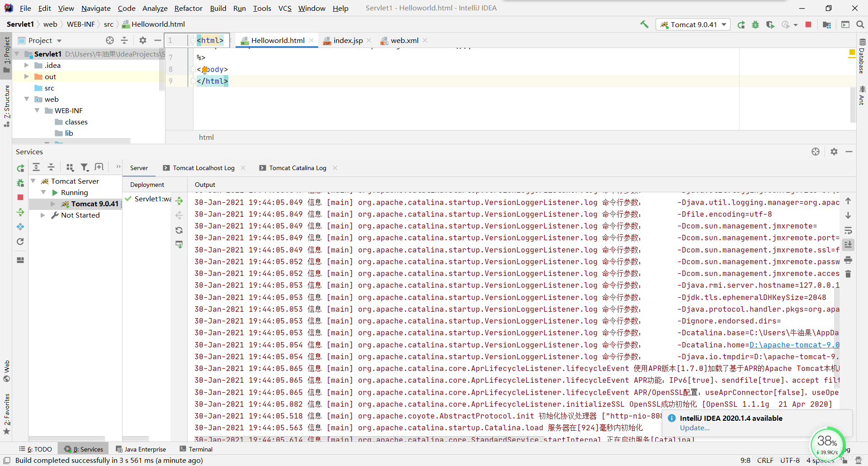The height and width of the screenshot is (466, 868).
Task: Open the VCS menu
Action: tap(285, 8)
